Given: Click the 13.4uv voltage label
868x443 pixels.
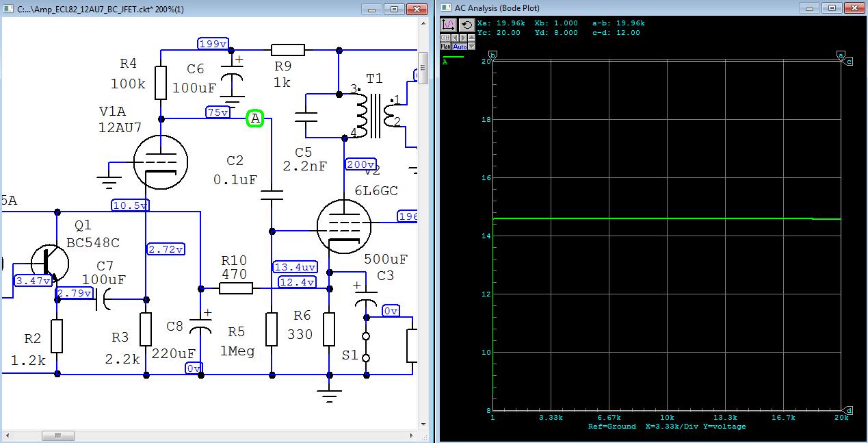Looking at the screenshot, I should [295, 267].
